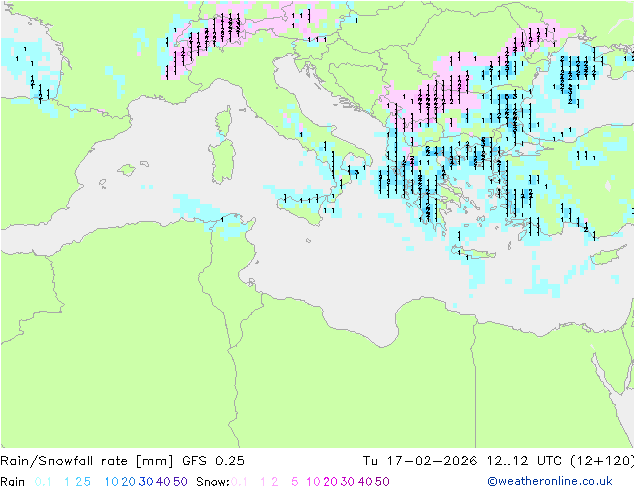634x490 pixels.
Task: Select the Rain legend 40 value
Action: pos(163,482)
